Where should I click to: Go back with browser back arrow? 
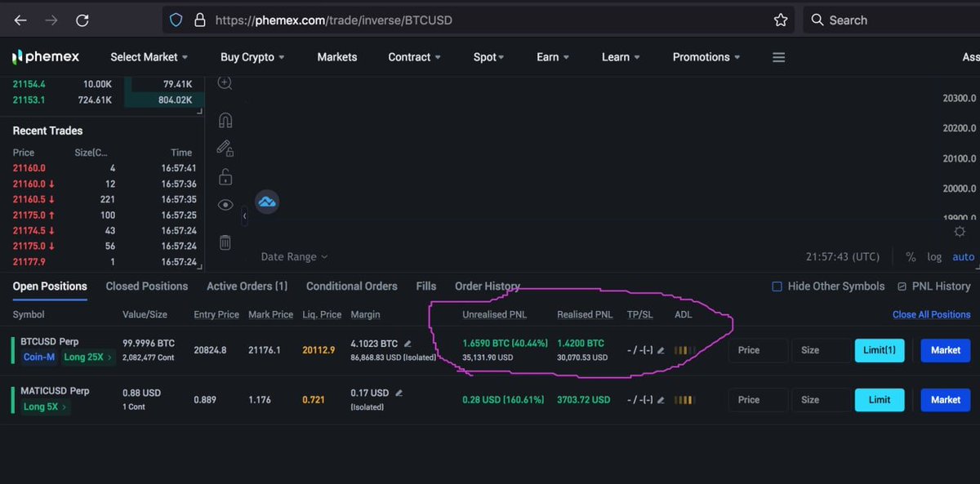coord(20,20)
